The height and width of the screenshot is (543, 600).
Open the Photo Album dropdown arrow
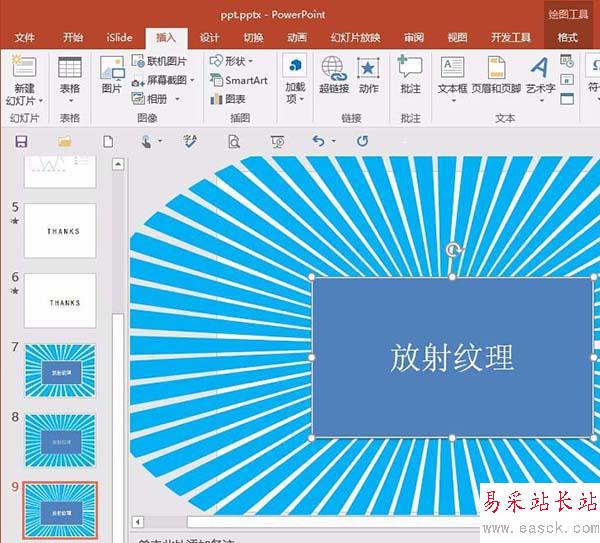pos(177,99)
